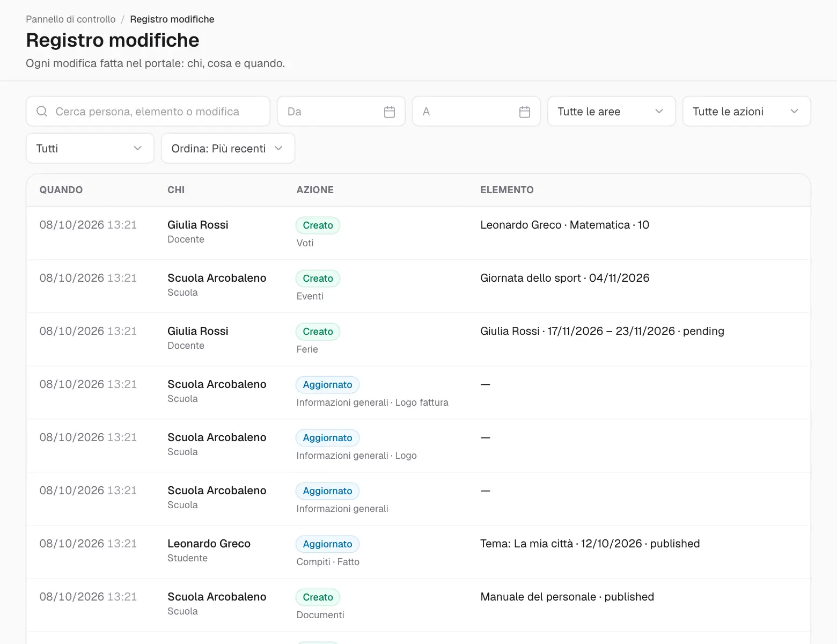Open the Tutti filter dropdown
837x644 pixels.
click(90, 149)
